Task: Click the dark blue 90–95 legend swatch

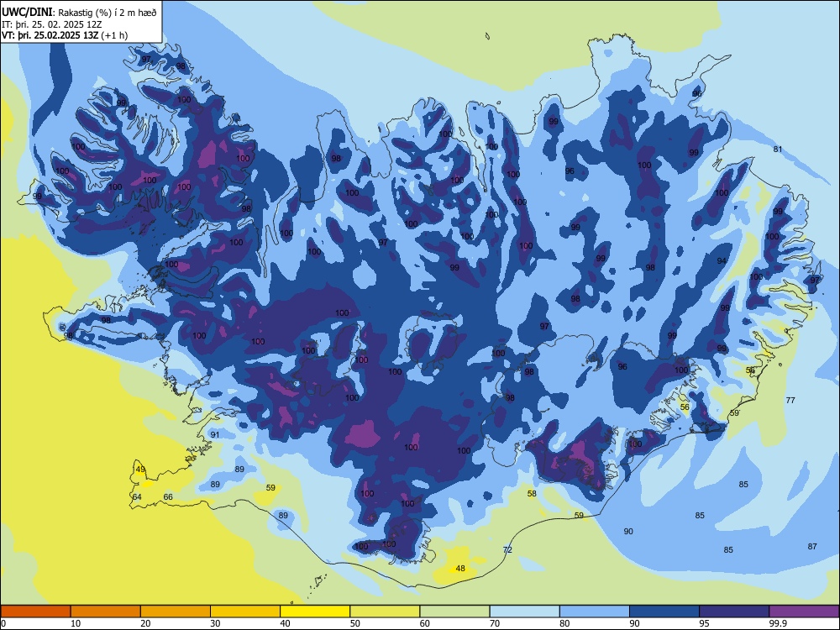Action: coord(664,612)
